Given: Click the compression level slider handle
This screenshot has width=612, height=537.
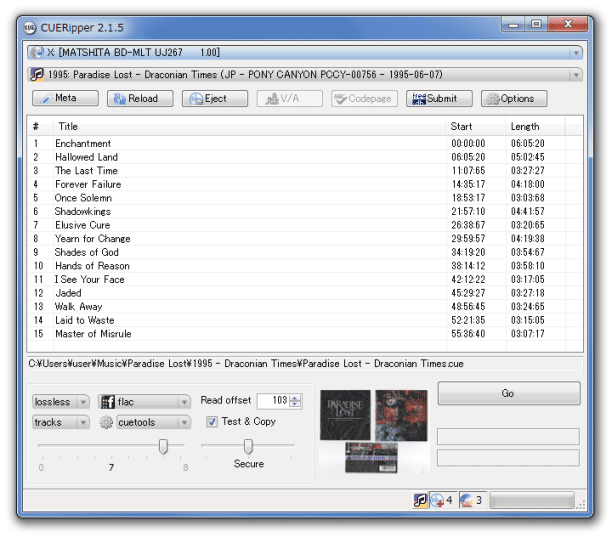Looking at the screenshot, I should pyautogui.click(x=164, y=446).
